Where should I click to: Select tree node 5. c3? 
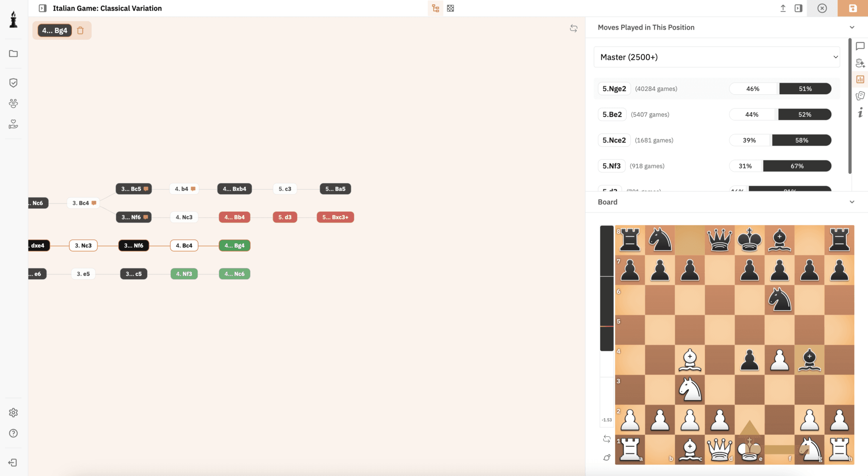(285, 189)
